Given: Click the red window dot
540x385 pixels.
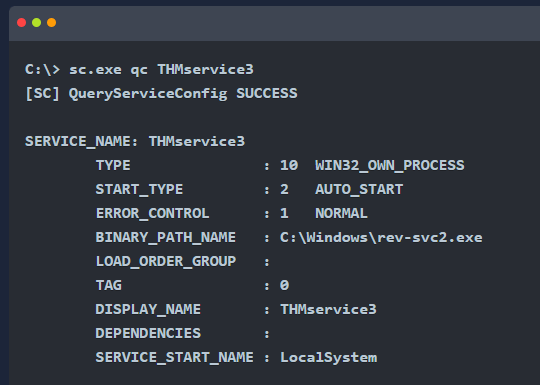Looking at the screenshot, I should 21,23.
